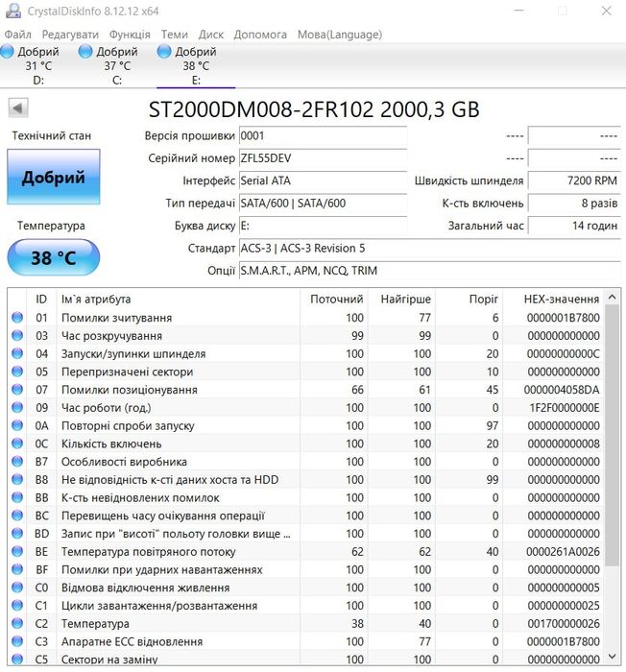
Task: Click the status dot for drive D:
Action: [x=7, y=52]
